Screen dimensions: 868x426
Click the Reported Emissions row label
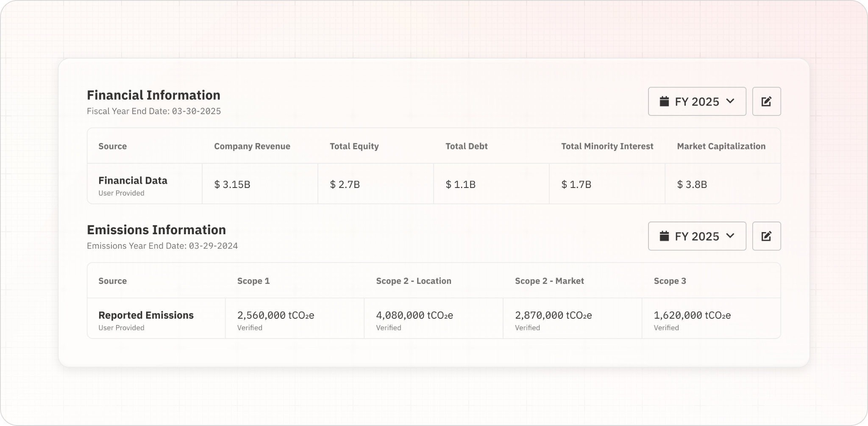pos(146,315)
